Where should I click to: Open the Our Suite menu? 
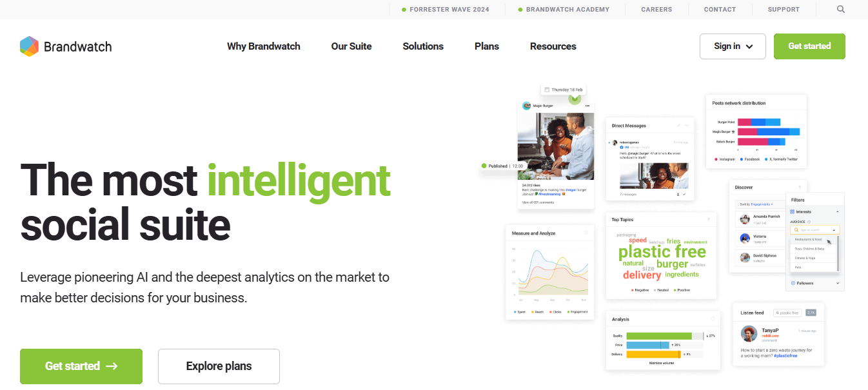click(x=351, y=46)
